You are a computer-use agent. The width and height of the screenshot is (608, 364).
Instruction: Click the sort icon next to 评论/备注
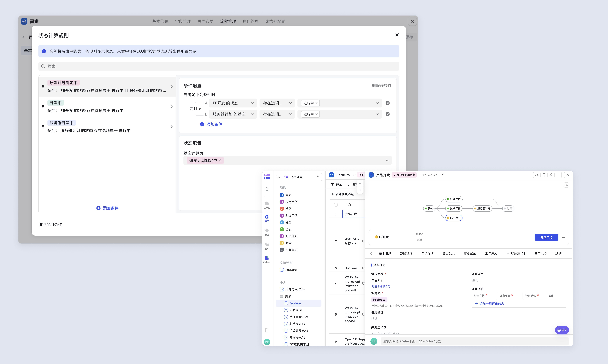[524, 253]
